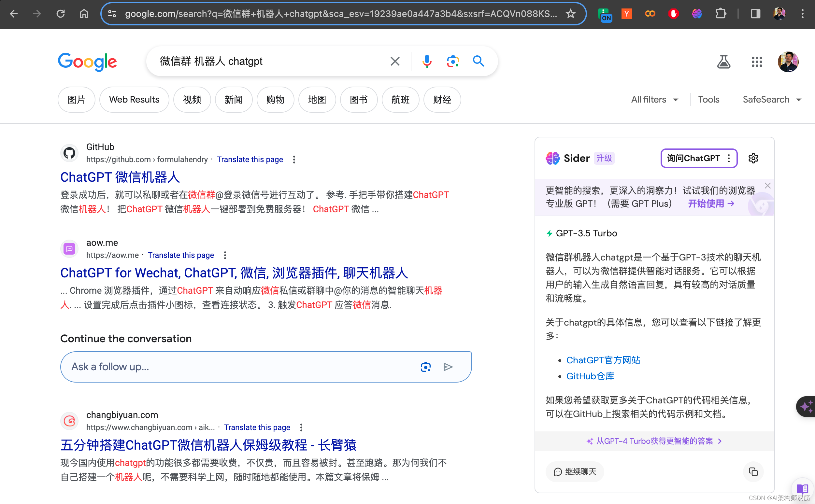
Task: Open the green ON extension
Action: (x=605, y=14)
